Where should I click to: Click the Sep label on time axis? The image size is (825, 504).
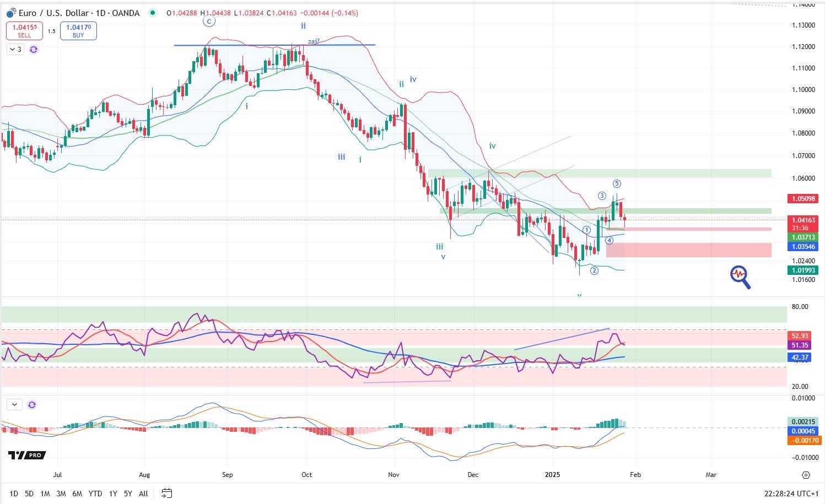227,474
